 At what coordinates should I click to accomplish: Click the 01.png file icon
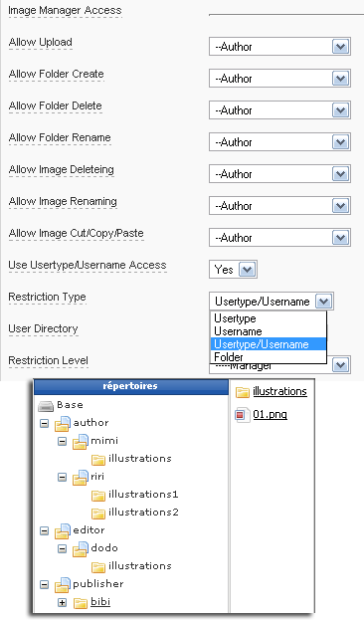[243, 415]
